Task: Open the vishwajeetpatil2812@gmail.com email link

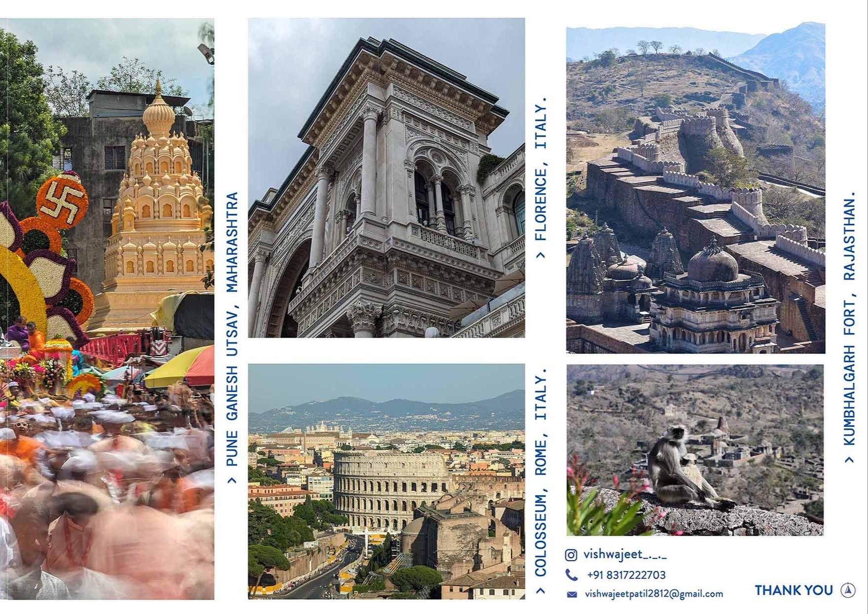Action: [x=654, y=594]
